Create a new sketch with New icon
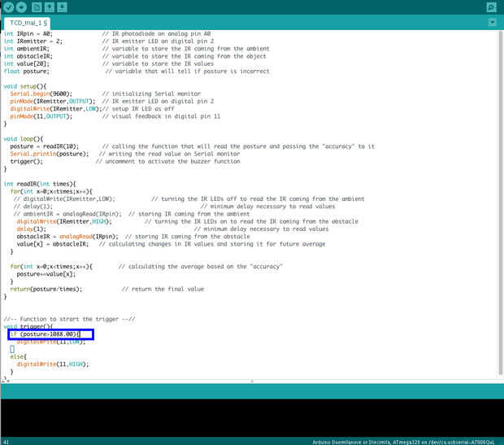The height and width of the screenshot is (445, 504). click(37, 7)
